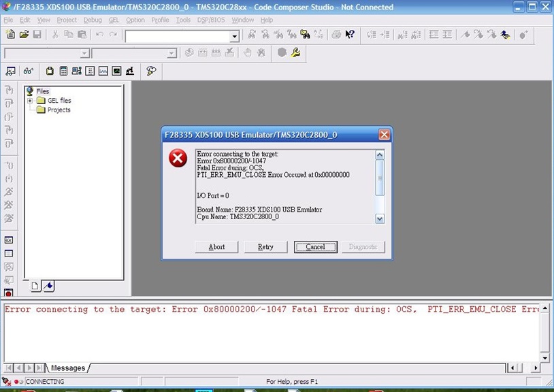Click the error dialog scroll up arrow
The height and width of the screenshot is (392, 554).
(x=380, y=154)
